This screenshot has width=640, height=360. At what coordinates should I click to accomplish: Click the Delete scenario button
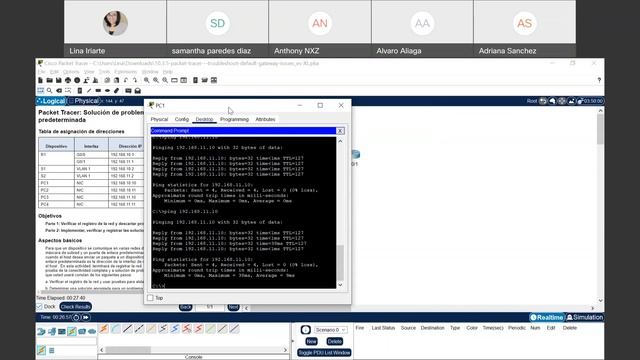click(x=335, y=341)
